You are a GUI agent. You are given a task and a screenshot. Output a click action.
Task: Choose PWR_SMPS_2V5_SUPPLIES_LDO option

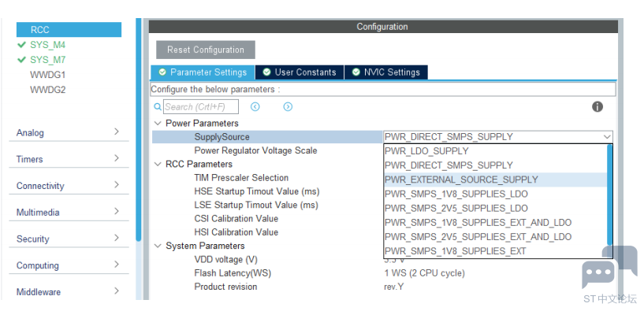point(495,208)
